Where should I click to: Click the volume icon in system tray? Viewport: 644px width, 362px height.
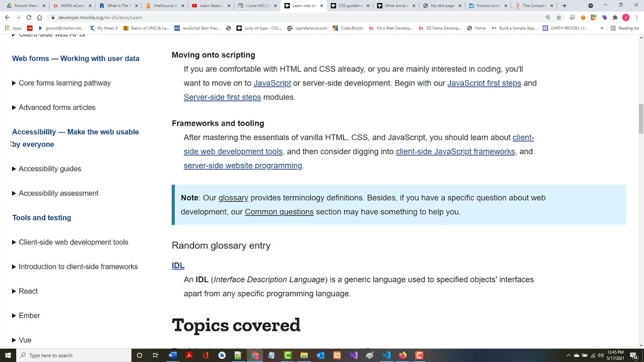click(x=601, y=355)
